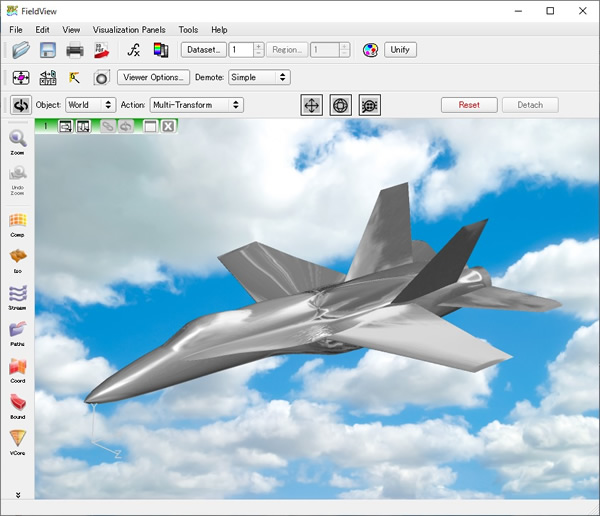Toggle the transform lock button beside Object
The height and width of the screenshot is (516, 600).
tap(20, 105)
